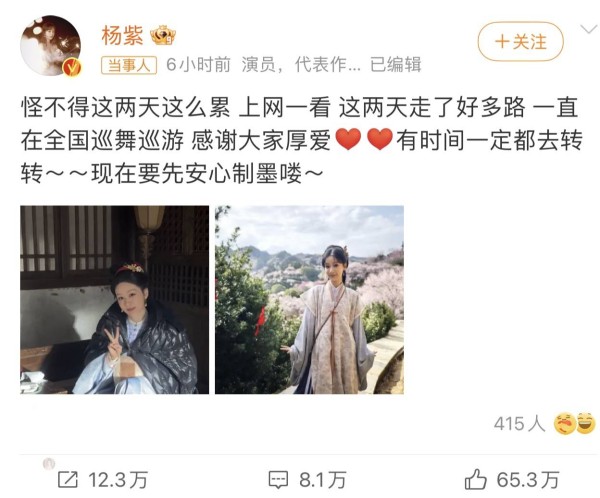Open the 8.1万 comment count
This screenshot has height=498, width=600.
323,480
